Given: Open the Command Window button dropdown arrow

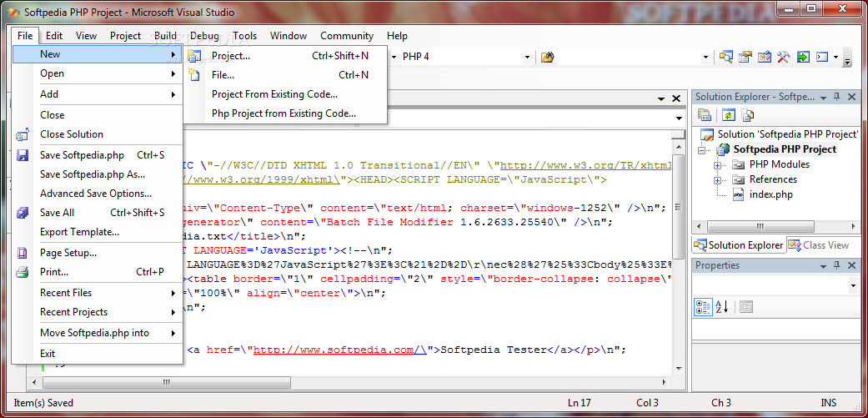Looking at the screenshot, I should [835, 57].
